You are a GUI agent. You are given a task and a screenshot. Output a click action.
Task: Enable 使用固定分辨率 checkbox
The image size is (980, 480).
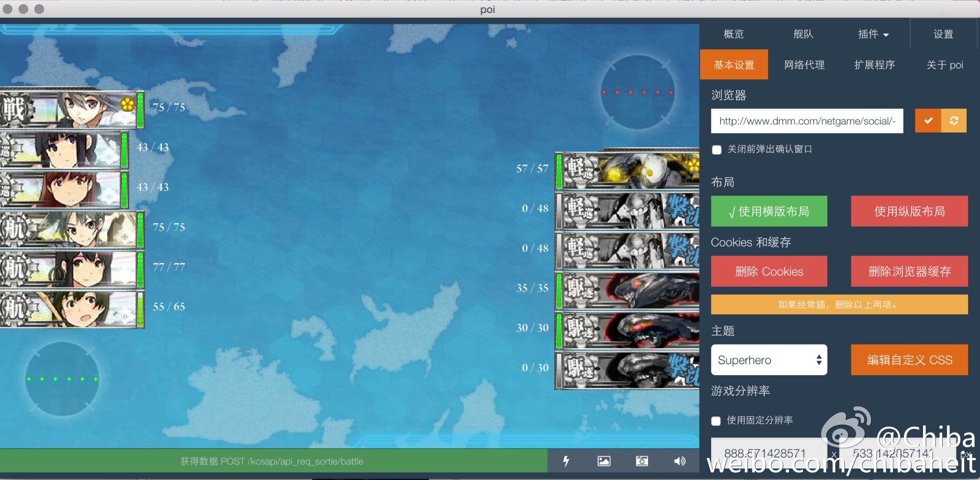point(716,421)
